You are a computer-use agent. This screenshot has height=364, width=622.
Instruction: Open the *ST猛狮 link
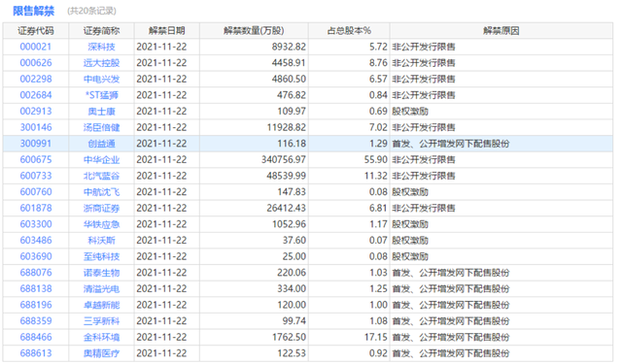tap(101, 95)
